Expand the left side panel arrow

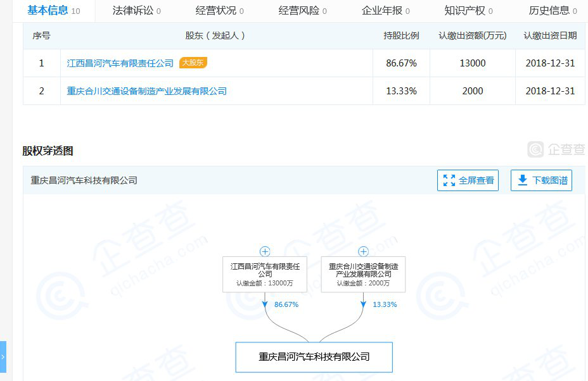tap(3, 357)
